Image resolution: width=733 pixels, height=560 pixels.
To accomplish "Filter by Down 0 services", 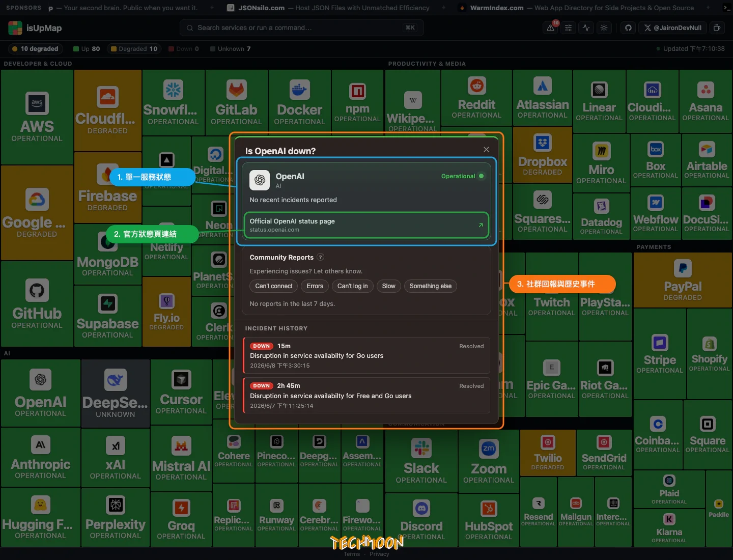I will (x=184, y=49).
